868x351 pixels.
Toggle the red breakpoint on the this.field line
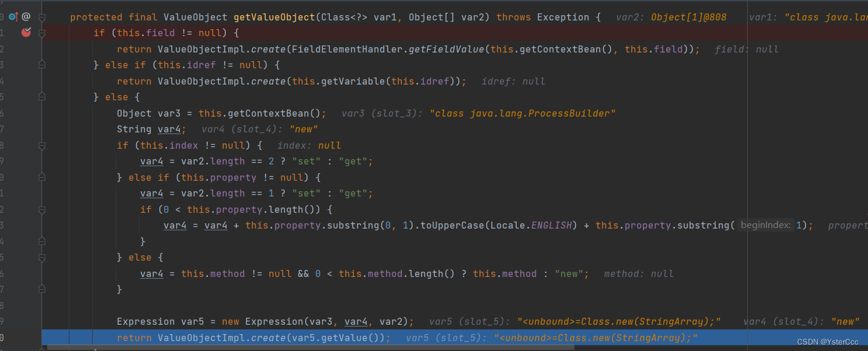(x=26, y=33)
